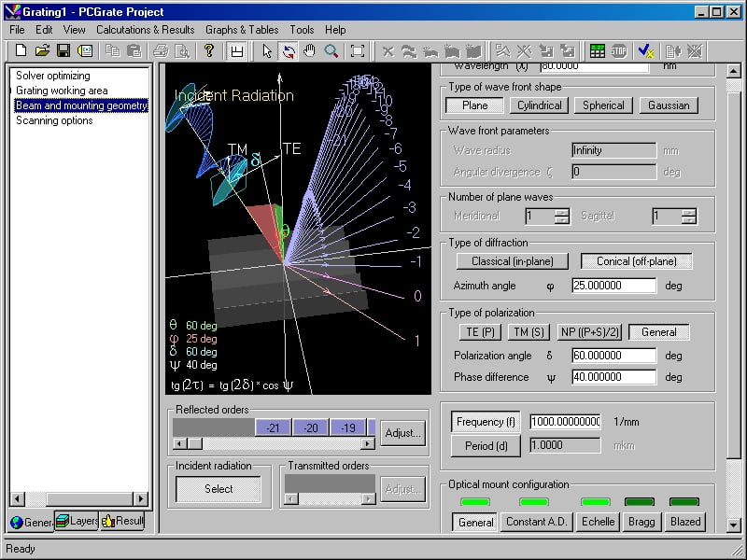This screenshot has width=747, height=560.
Task: Click the fit-to-window frame icon
Action: point(358,50)
